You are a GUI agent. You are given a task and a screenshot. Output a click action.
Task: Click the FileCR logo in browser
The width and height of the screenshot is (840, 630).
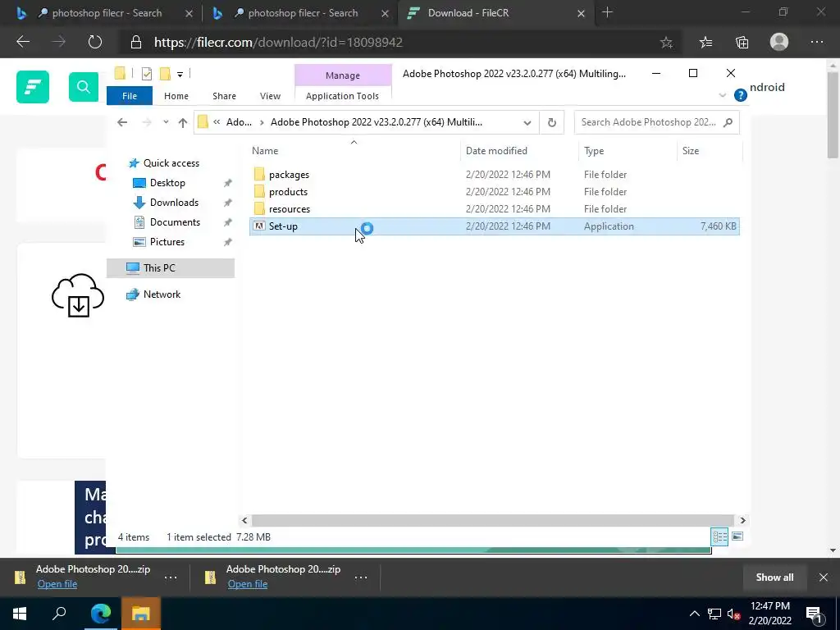[x=33, y=87]
